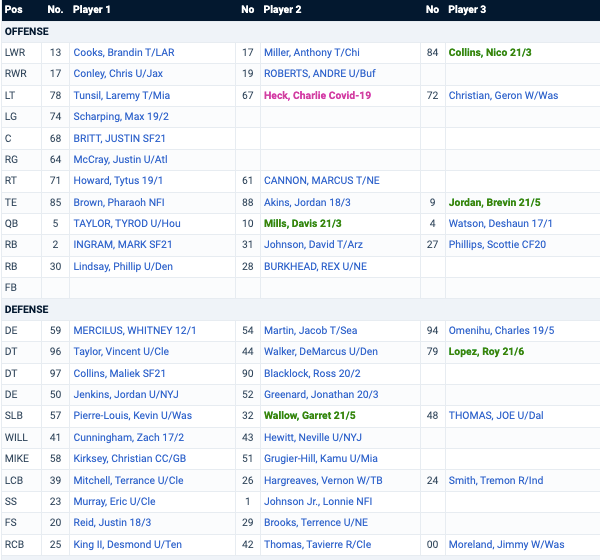Open MERCILUS, WHITNEY 12/1 link
Viewport: 600px width, 560px height.
134,330
